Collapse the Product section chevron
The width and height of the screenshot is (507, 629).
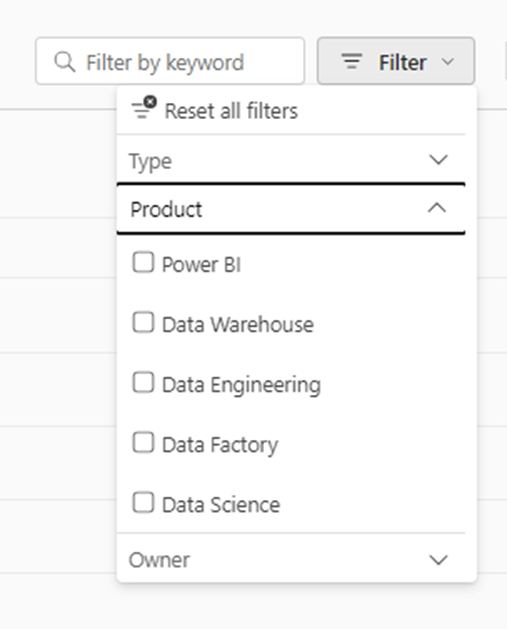(x=437, y=208)
